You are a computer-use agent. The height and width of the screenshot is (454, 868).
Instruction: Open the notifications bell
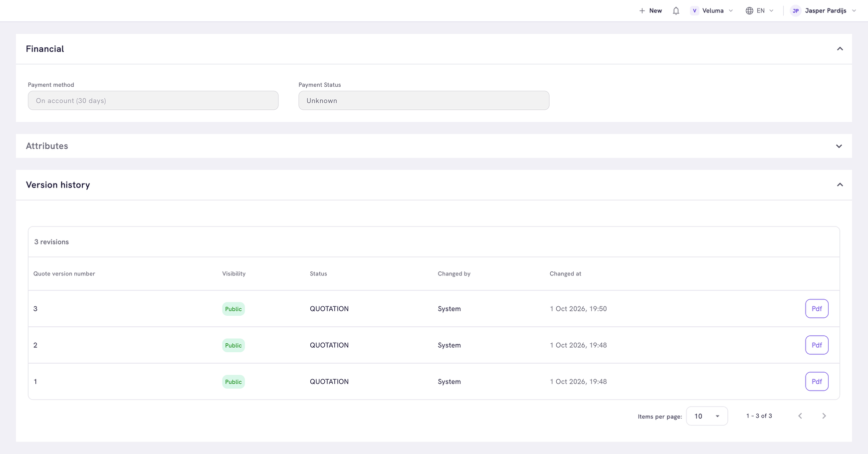[x=676, y=10]
